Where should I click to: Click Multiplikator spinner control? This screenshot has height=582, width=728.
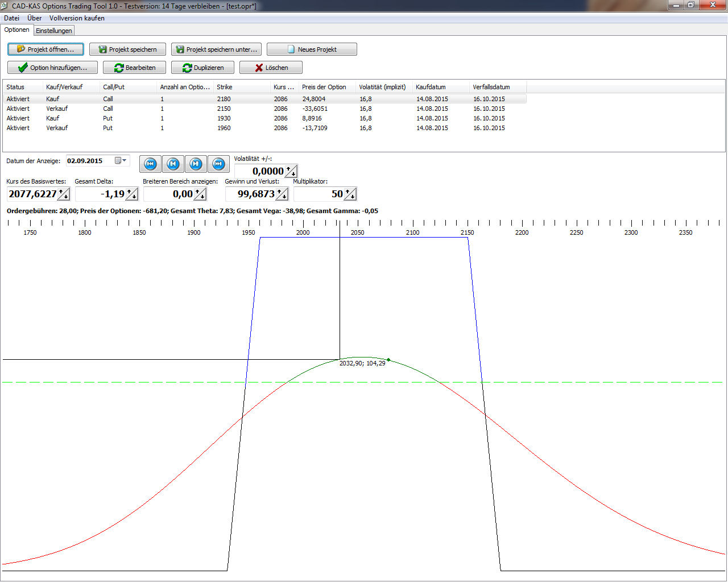(x=350, y=194)
